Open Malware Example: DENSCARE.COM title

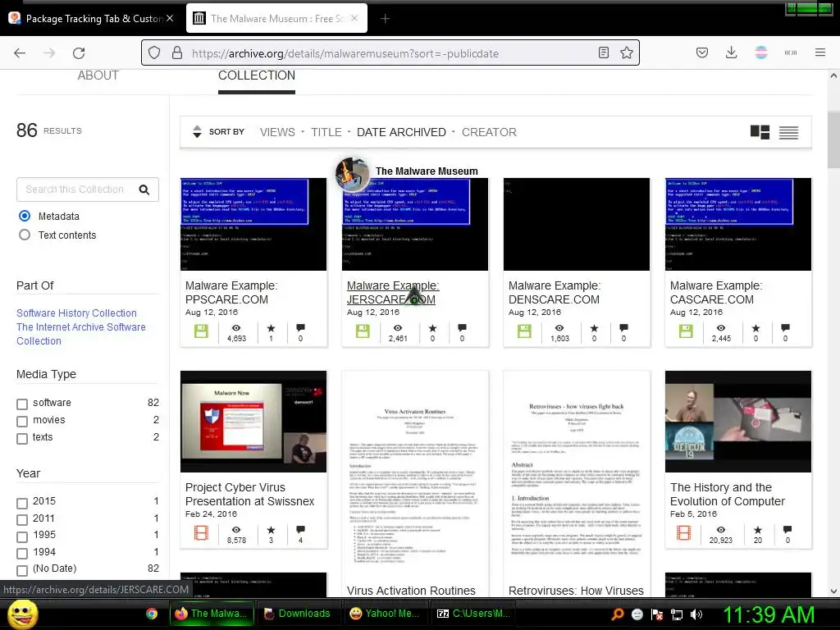555,293
